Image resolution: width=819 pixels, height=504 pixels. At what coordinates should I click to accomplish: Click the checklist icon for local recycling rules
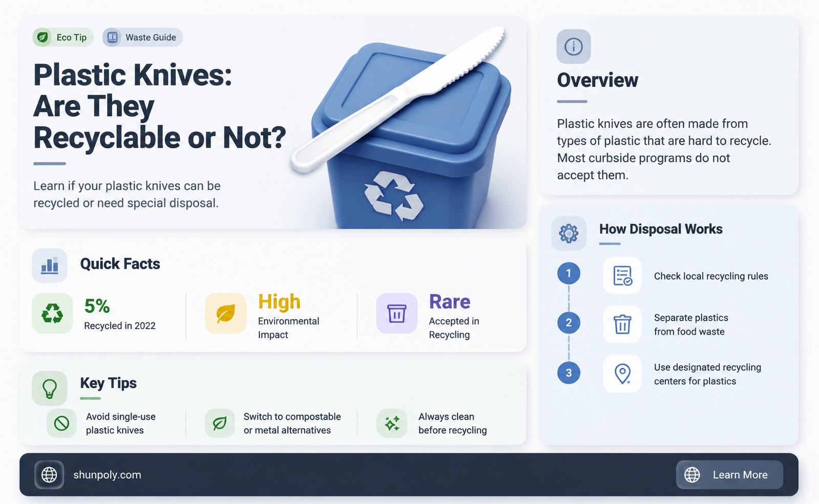(x=622, y=276)
